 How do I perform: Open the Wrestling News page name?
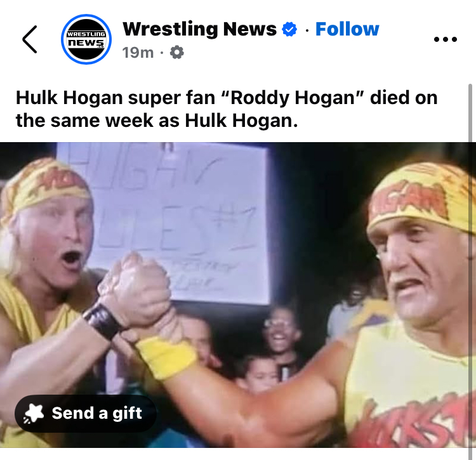199,29
